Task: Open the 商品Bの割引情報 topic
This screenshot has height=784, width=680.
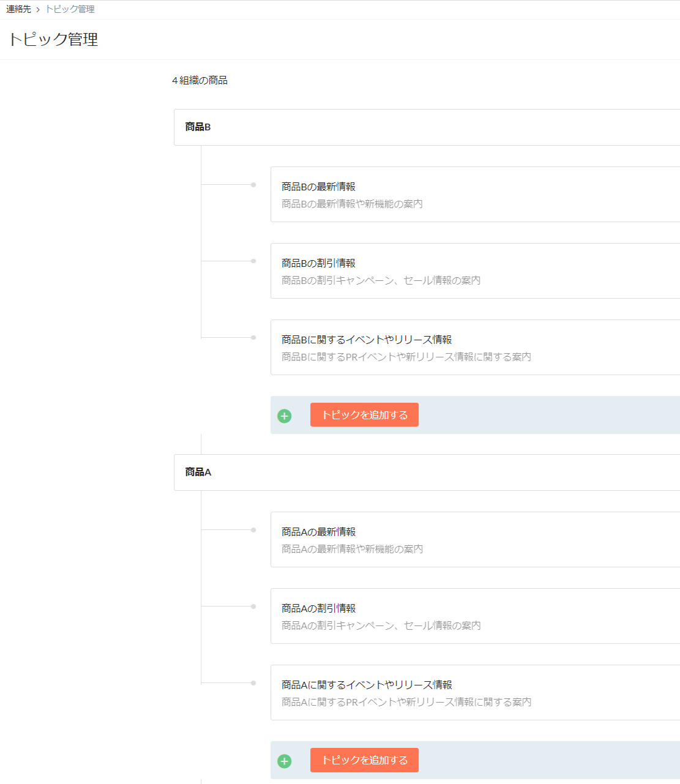Action: 318,263
